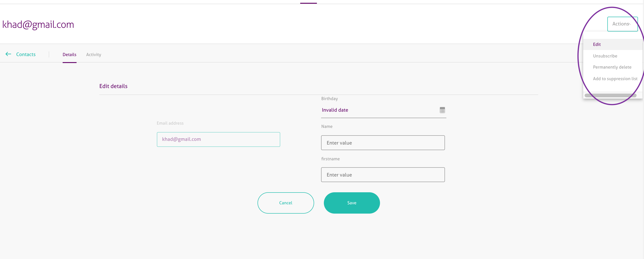Select Unsubscribe in the Actions menu
This screenshot has width=644, height=259.
[605, 56]
